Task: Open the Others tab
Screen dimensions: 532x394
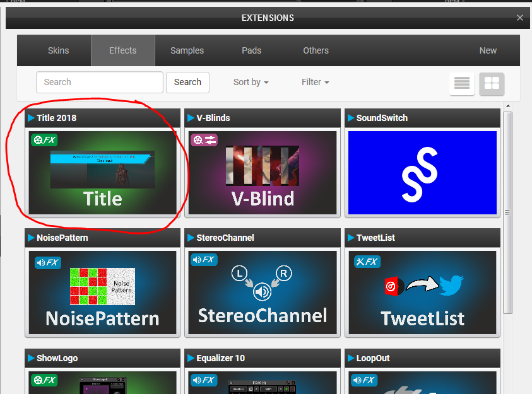Action: (x=316, y=50)
